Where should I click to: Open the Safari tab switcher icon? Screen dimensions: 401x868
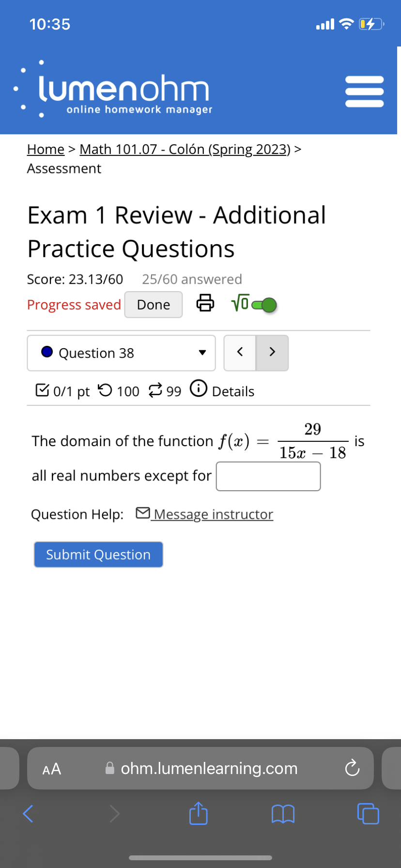point(368,814)
